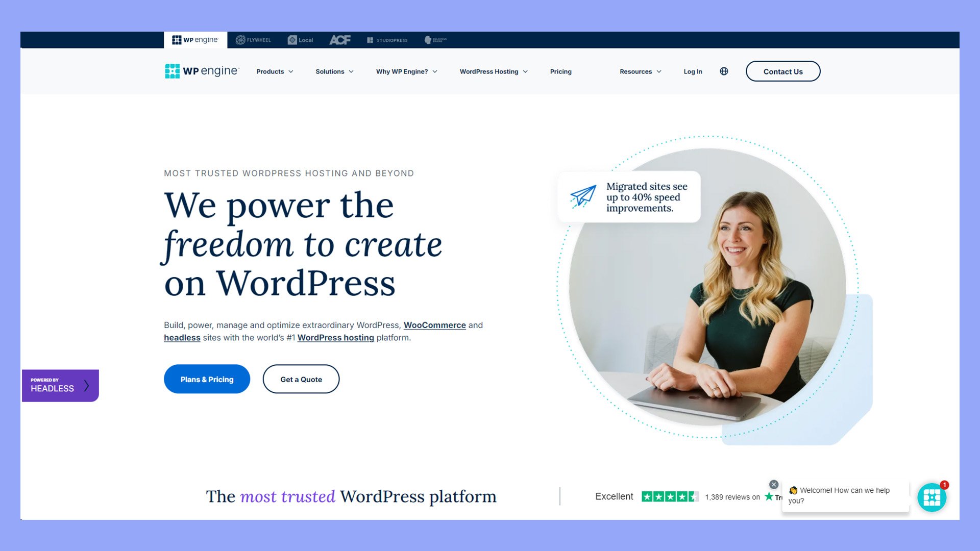980x551 pixels.
Task: Expand the Products dropdown menu
Action: tap(275, 71)
